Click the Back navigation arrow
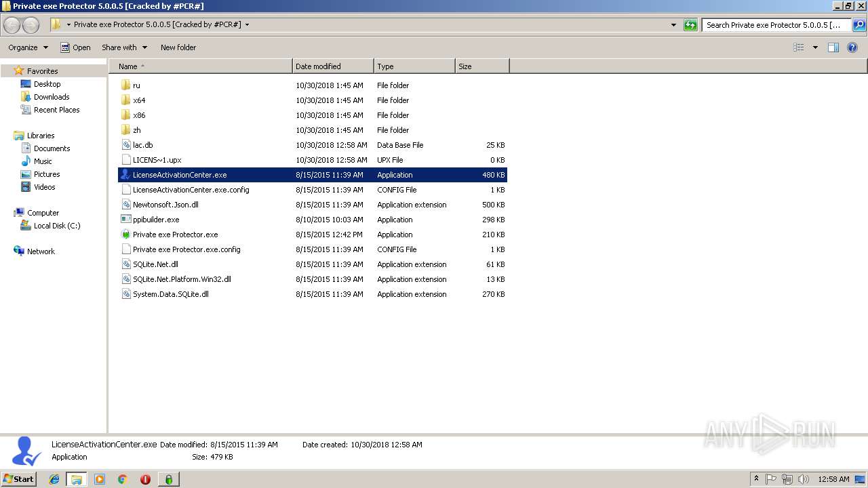This screenshot has height=488, width=868. (x=12, y=25)
